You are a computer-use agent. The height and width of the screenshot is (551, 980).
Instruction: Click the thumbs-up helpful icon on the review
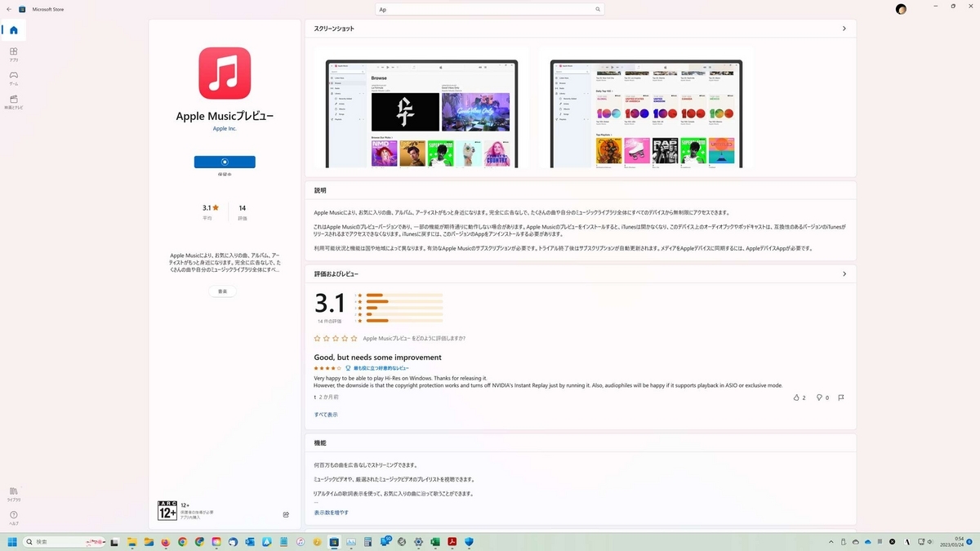[796, 398]
